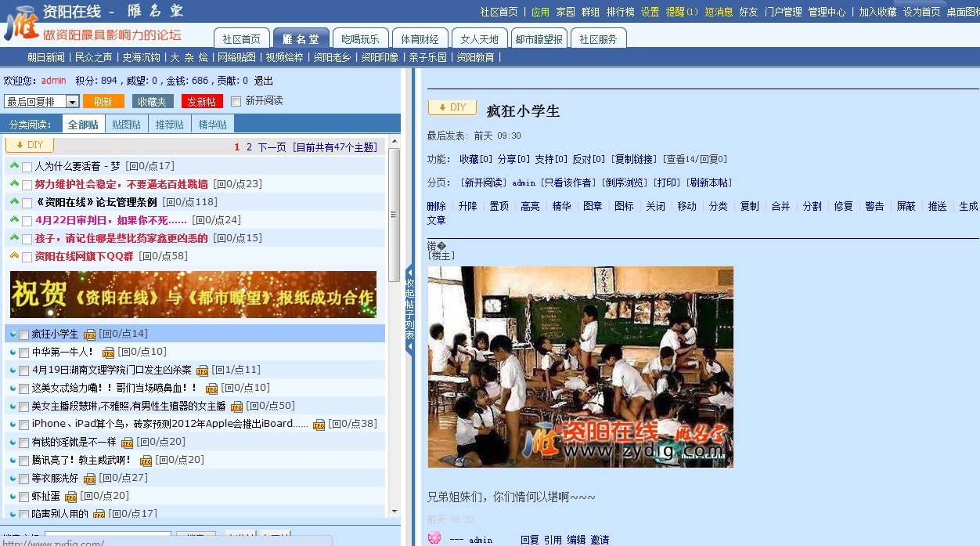Viewport: 980px width, 546px height.
Task: Check the box for 资阳在线网旗下QQ群 post
Action: [x=27, y=257]
